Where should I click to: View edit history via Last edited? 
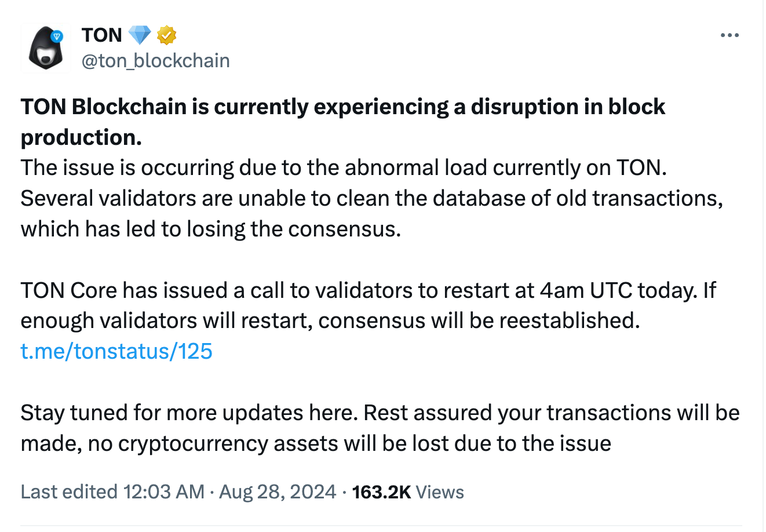point(69,492)
